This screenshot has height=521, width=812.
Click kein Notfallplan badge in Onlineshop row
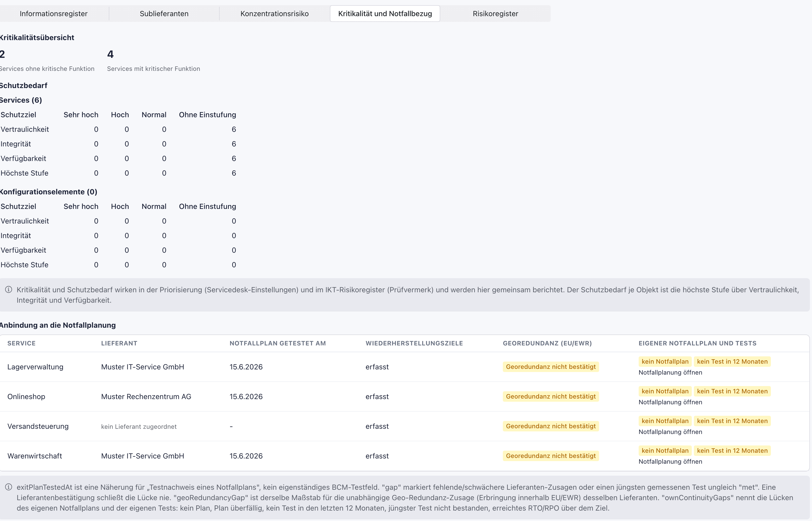(x=665, y=391)
